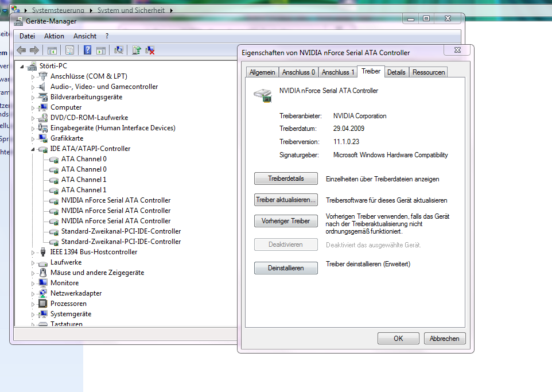Click the Monitore screen icon
The height and width of the screenshot is (392, 552).
pyautogui.click(x=43, y=283)
